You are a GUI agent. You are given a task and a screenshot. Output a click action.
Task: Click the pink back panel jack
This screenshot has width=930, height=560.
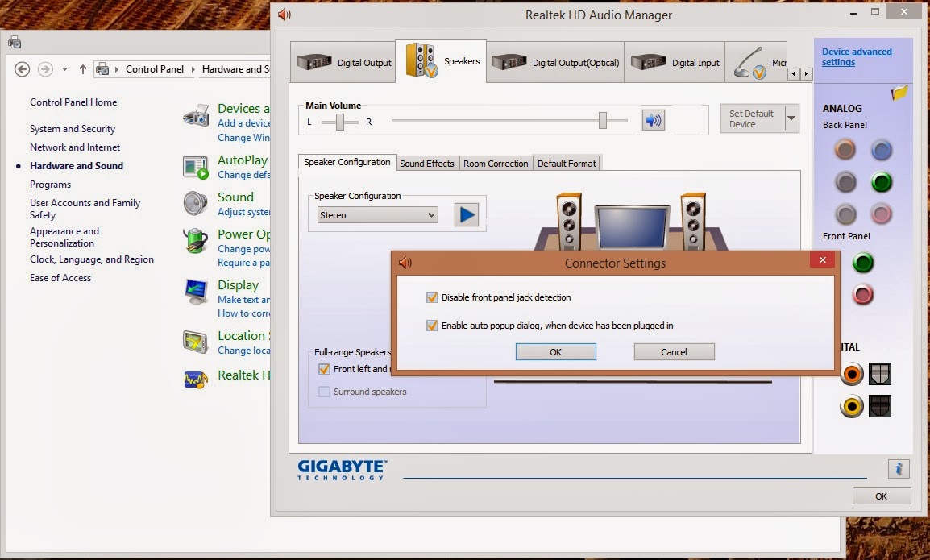(x=882, y=214)
